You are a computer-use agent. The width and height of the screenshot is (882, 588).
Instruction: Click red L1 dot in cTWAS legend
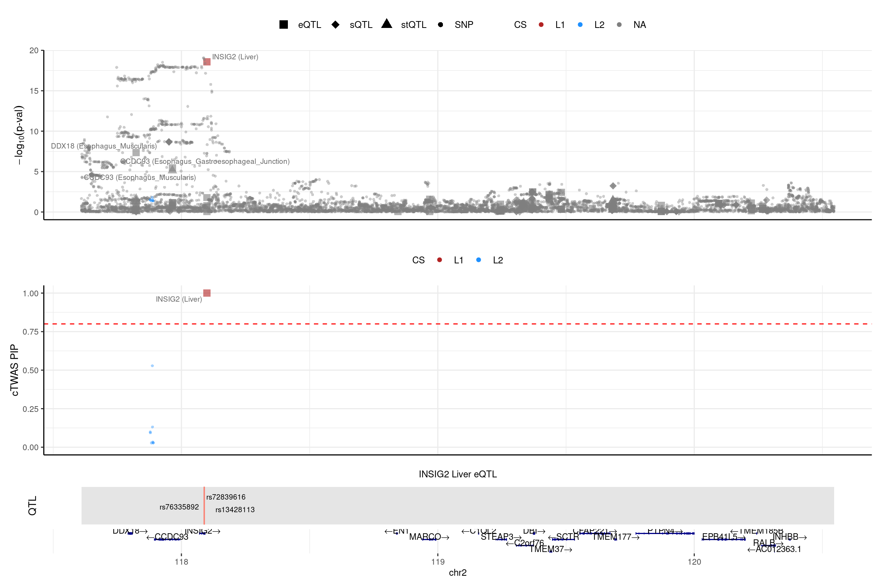439,260
